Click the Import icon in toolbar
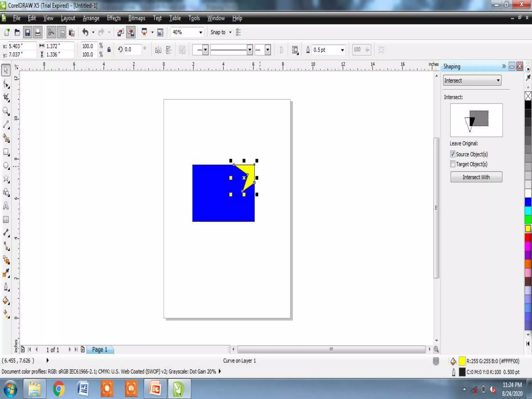Image resolution: width=532 pixels, height=399 pixels. point(121,32)
